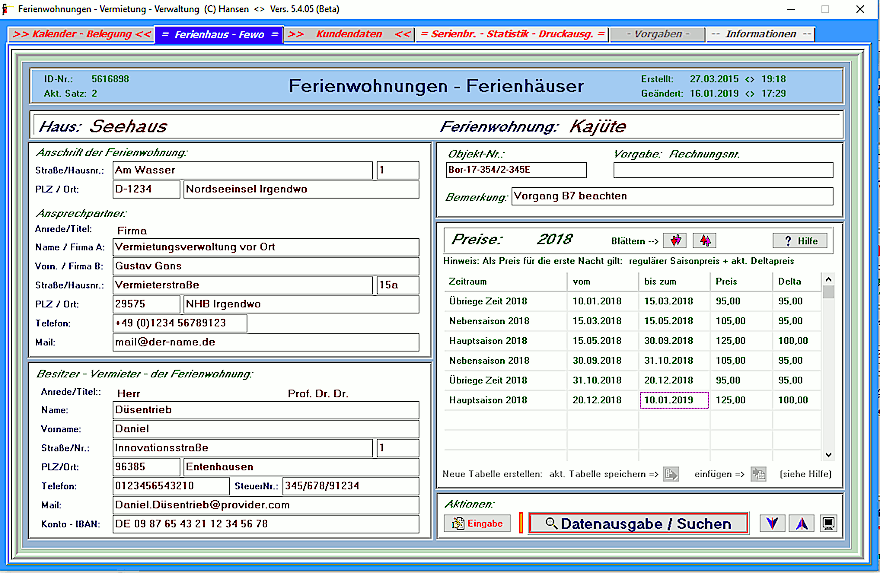Click the highlighted 10.01.2019 date cell
The height and width of the screenshot is (573, 880).
[673, 401]
